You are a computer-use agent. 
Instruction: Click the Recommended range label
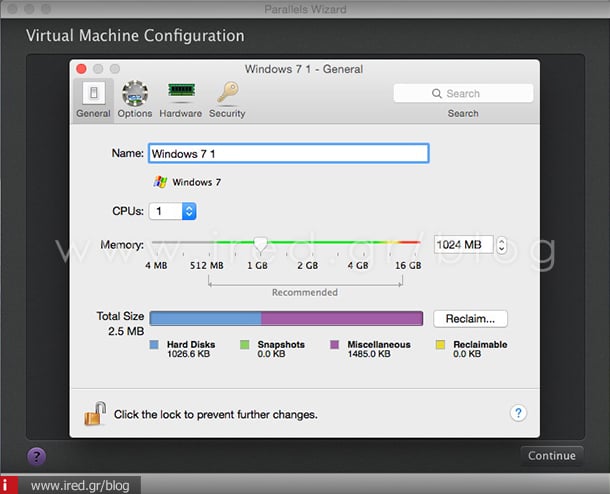tap(305, 293)
